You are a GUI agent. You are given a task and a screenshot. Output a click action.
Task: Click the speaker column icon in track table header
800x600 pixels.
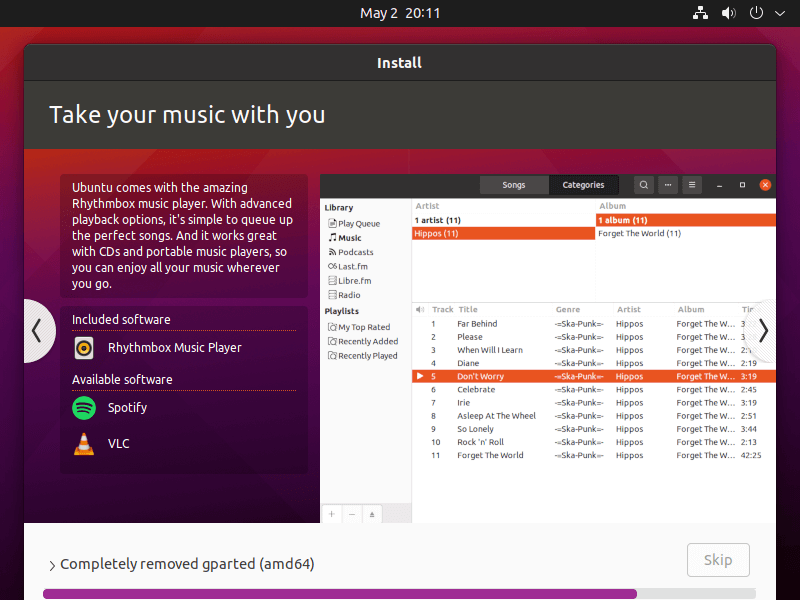click(420, 309)
